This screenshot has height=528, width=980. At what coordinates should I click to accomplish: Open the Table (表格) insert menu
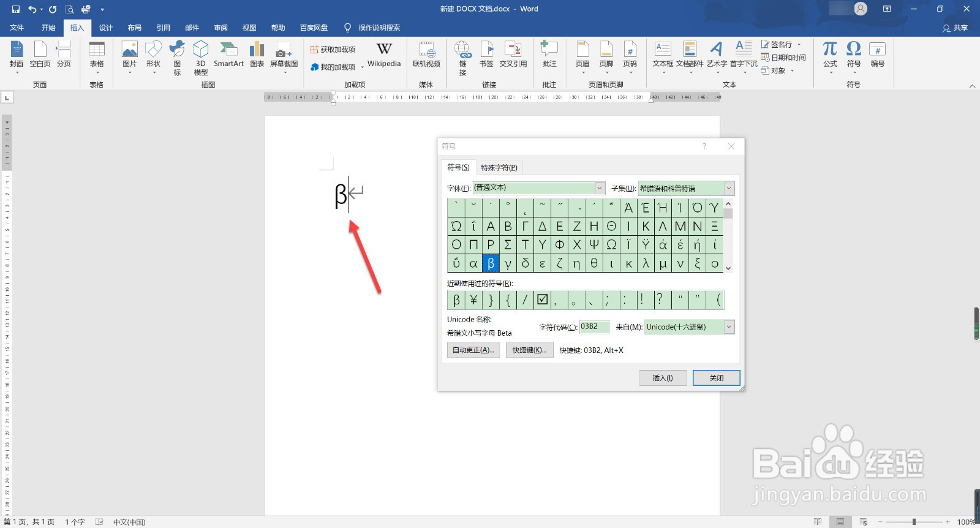[97, 57]
